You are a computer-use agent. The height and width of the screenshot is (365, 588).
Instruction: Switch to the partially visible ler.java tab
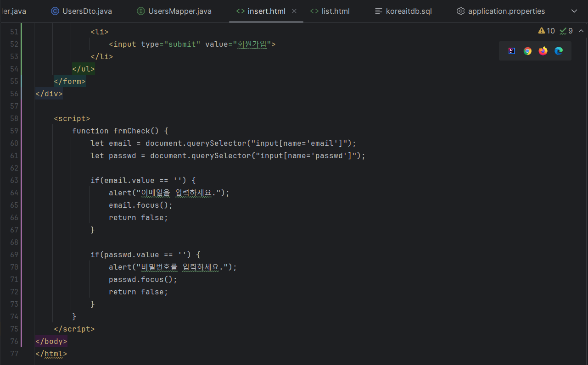coord(14,11)
